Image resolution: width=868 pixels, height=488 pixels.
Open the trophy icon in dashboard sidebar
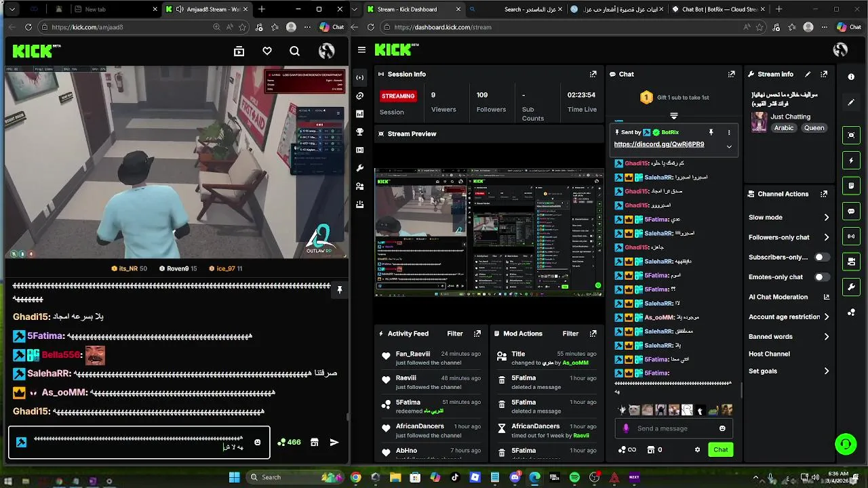pyautogui.click(x=359, y=131)
